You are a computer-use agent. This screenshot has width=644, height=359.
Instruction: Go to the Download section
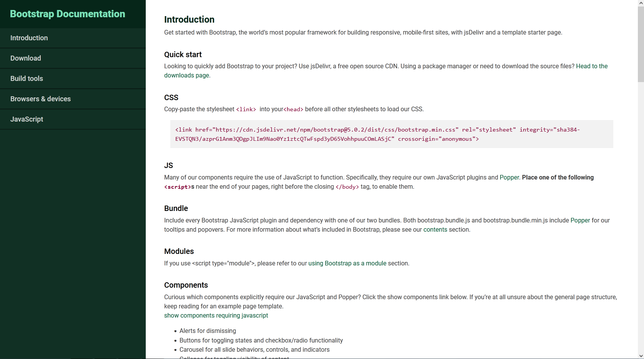(x=73, y=58)
